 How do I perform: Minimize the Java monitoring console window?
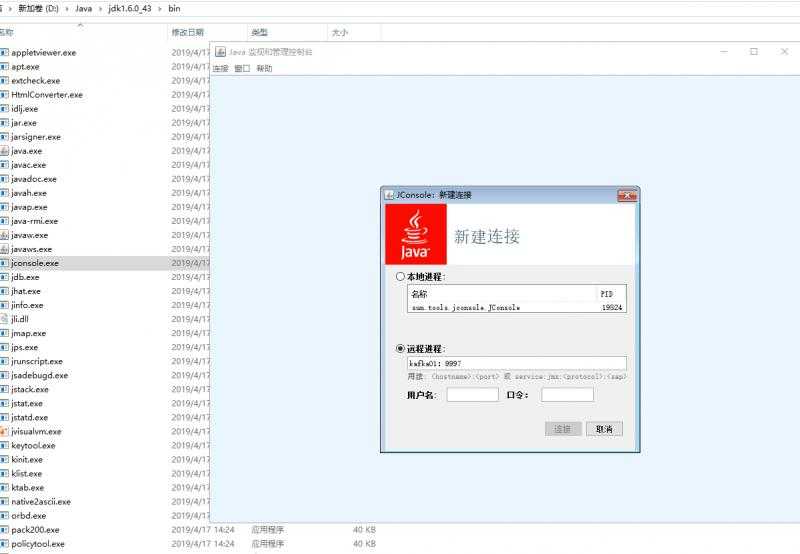pyautogui.click(x=724, y=52)
